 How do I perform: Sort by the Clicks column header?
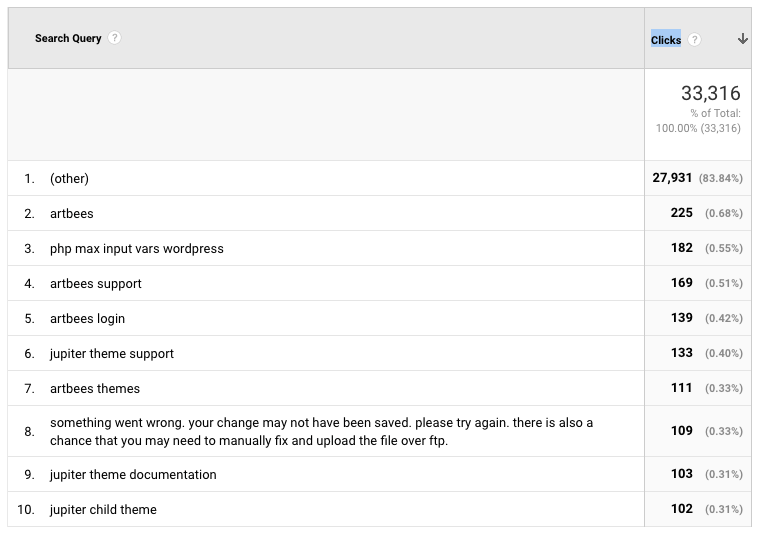tap(665, 40)
